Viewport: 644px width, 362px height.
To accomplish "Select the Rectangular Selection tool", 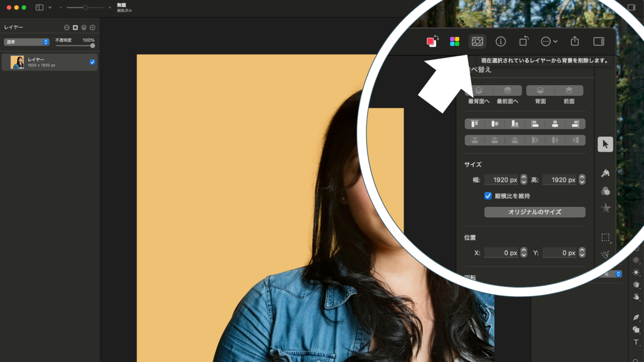I will 605,238.
